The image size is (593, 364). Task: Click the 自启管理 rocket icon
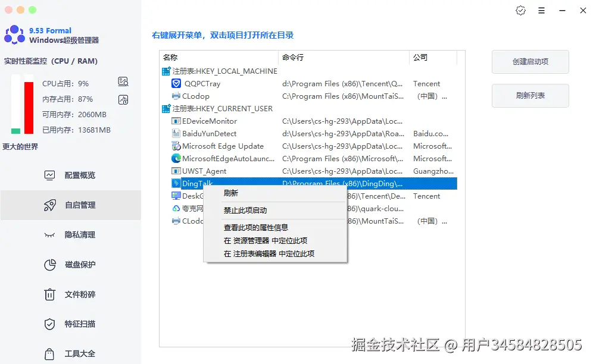pyautogui.click(x=49, y=205)
